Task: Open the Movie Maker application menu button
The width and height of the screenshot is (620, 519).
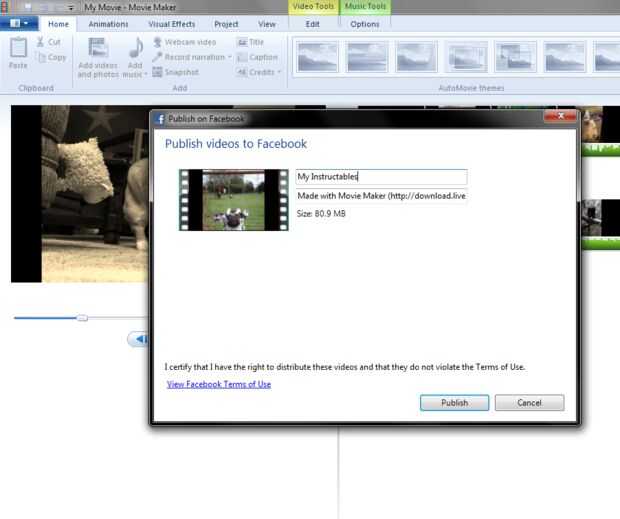Action: click(x=19, y=23)
